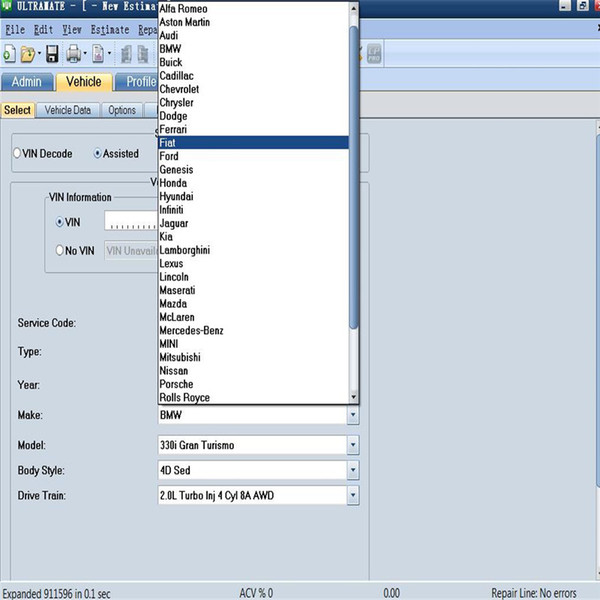The width and height of the screenshot is (600, 600).
Task: Expand the print options arrow
Action: click(x=85, y=54)
